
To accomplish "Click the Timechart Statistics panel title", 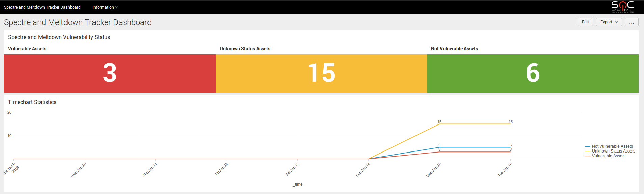I will coord(32,102).
